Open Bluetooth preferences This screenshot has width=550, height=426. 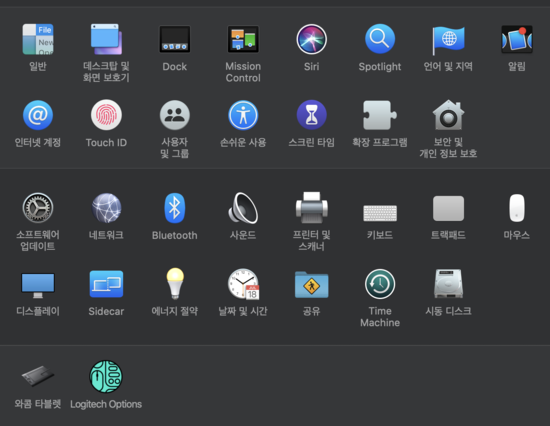[x=175, y=208]
